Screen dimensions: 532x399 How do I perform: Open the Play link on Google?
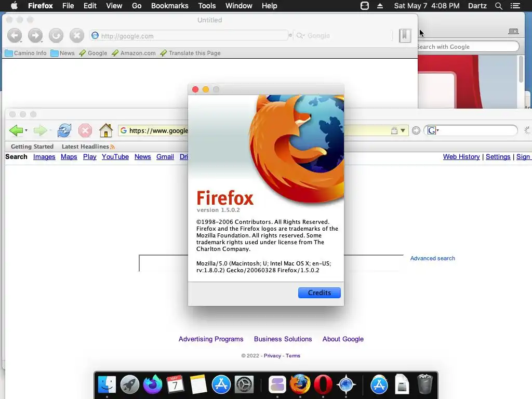click(89, 157)
